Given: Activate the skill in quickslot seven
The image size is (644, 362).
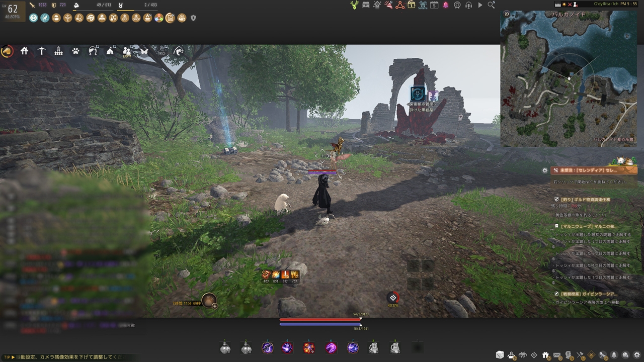Looking at the screenshot, I should 353,347.
